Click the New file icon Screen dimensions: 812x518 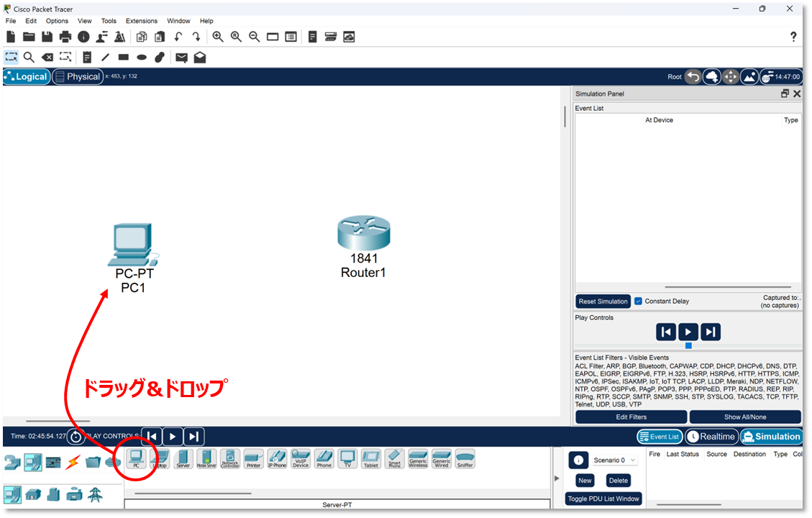(x=11, y=37)
